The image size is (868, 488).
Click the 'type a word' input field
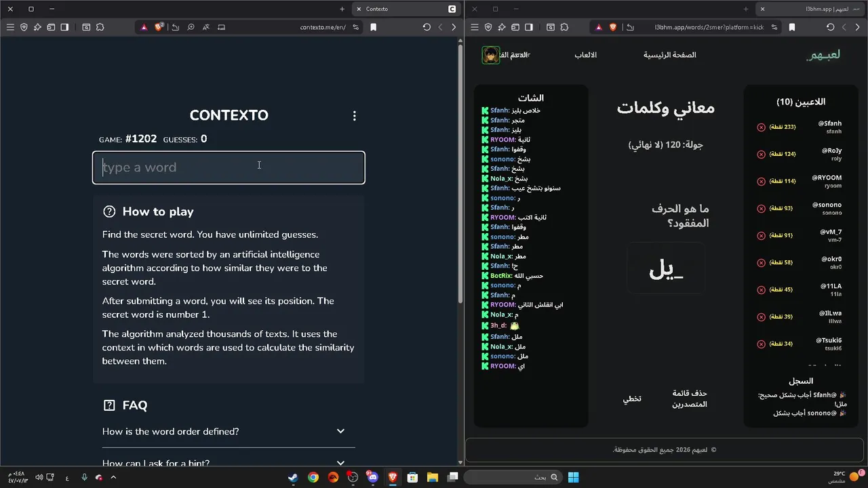point(229,167)
